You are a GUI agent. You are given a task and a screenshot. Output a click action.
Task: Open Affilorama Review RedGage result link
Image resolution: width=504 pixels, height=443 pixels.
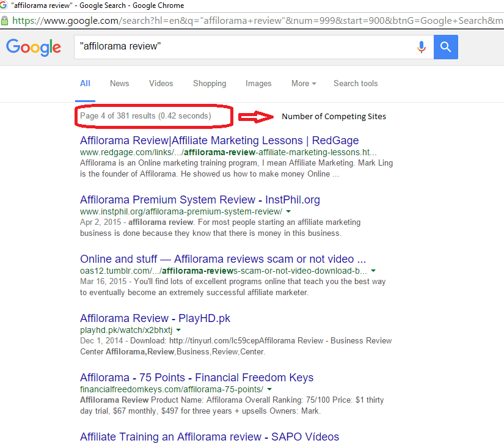tap(219, 141)
